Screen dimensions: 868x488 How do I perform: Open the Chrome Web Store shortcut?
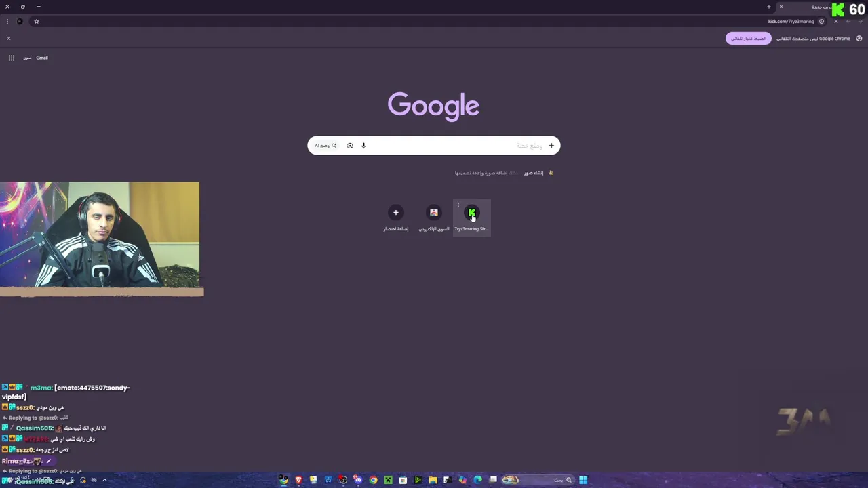click(434, 217)
